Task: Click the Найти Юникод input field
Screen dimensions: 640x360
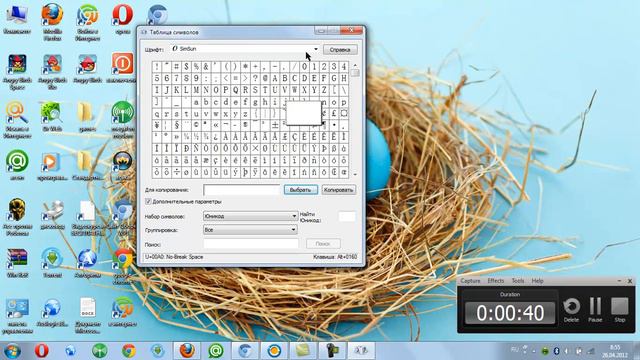Action: pyautogui.click(x=347, y=216)
